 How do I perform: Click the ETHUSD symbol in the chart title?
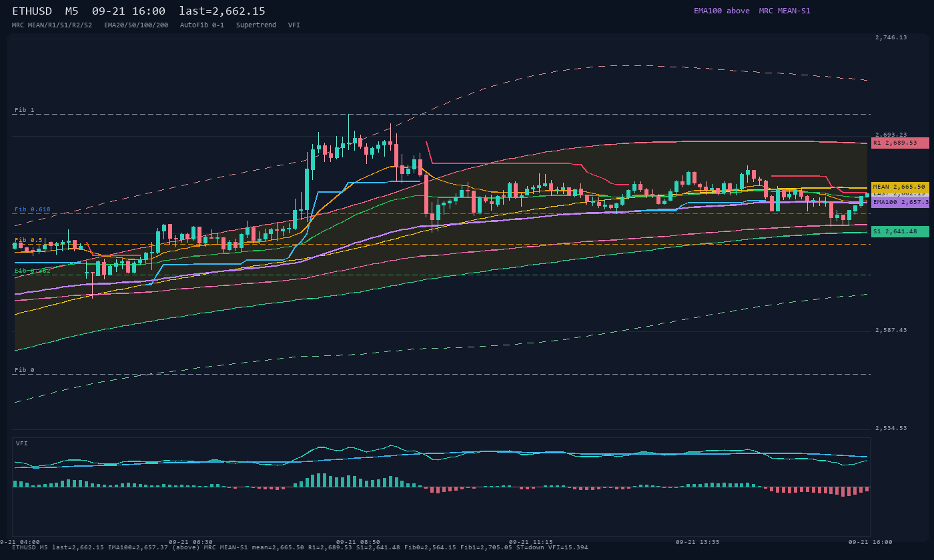32,11
